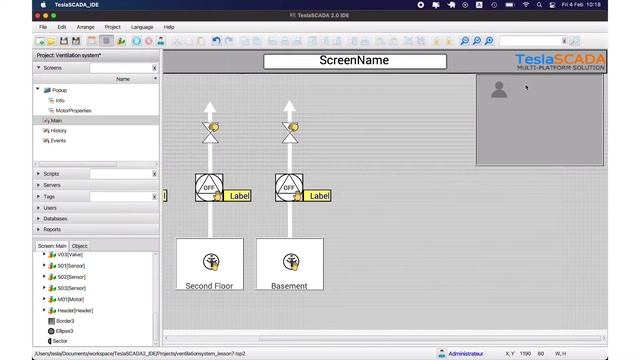The height and width of the screenshot is (360, 640).
Task: Click the middle magnifier zoom icon
Action: click(476, 41)
